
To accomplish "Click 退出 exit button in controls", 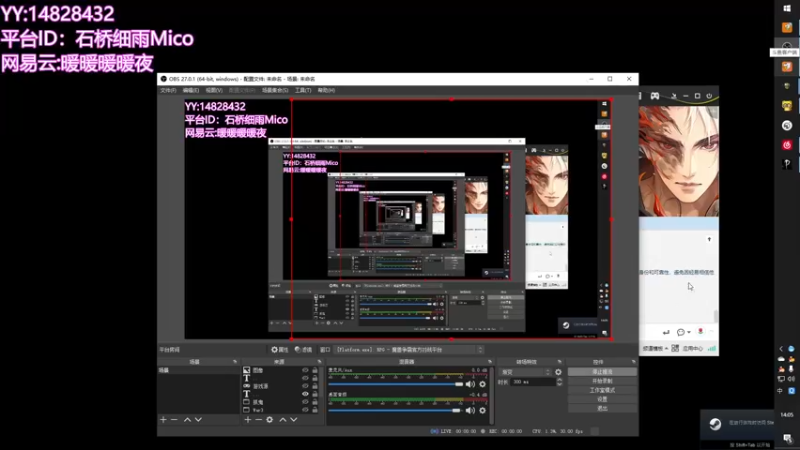I will point(602,408).
